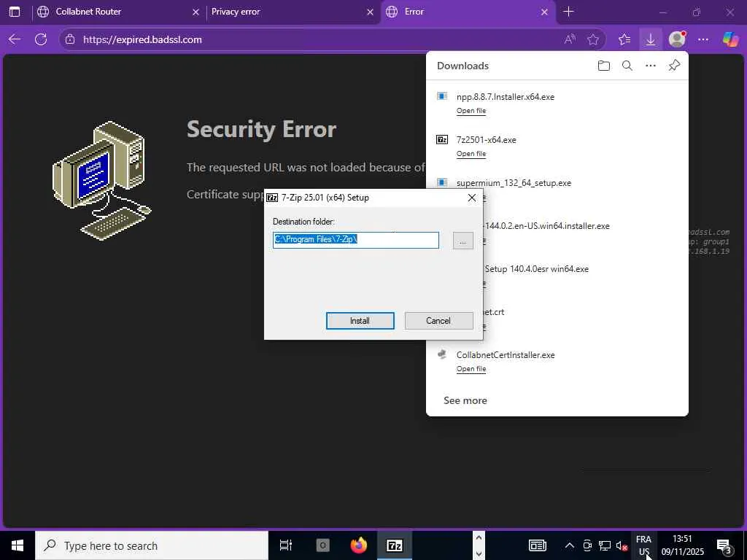Viewport: 747px width, 560px height.
Task: Open the network status tray icon
Action: 605,545
